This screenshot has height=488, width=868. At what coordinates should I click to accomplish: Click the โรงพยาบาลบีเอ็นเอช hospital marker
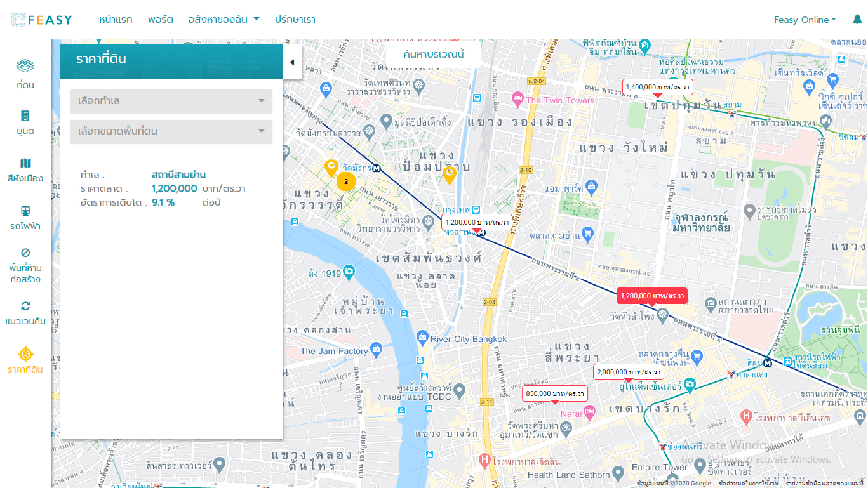pos(747,416)
